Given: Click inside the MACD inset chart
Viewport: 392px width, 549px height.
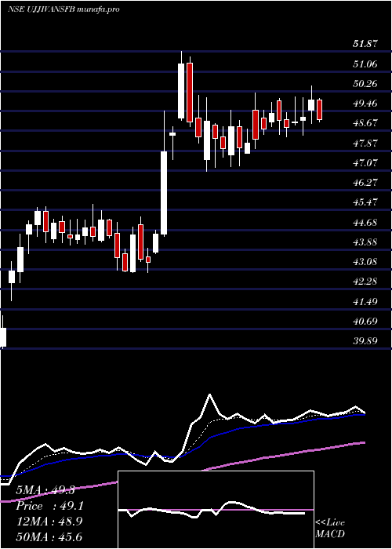Looking at the screenshot, I should click(x=216, y=510).
